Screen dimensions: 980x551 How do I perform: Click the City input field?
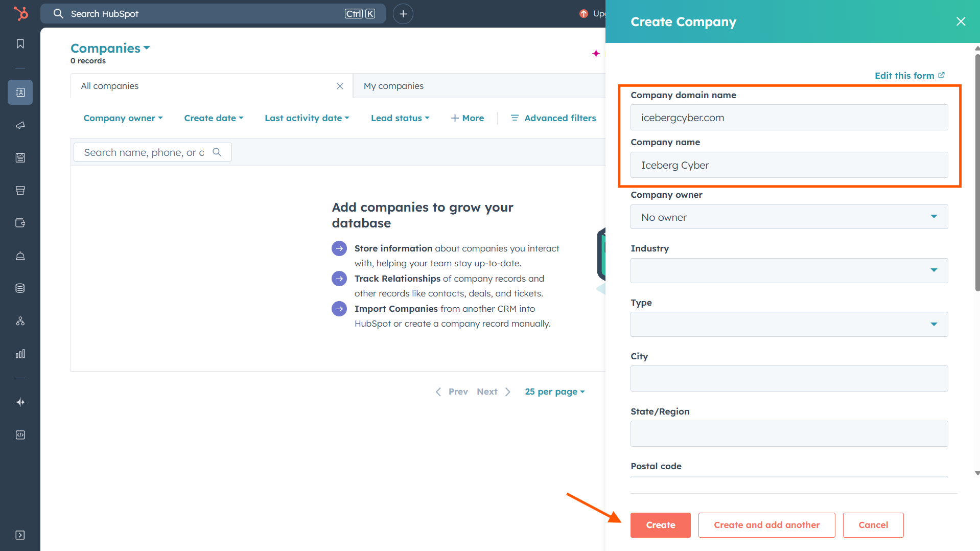(x=789, y=379)
